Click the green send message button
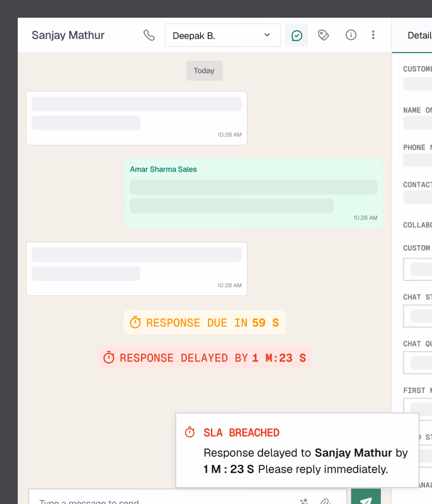The width and height of the screenshot is (432, 504). click(x=366, y=498)
